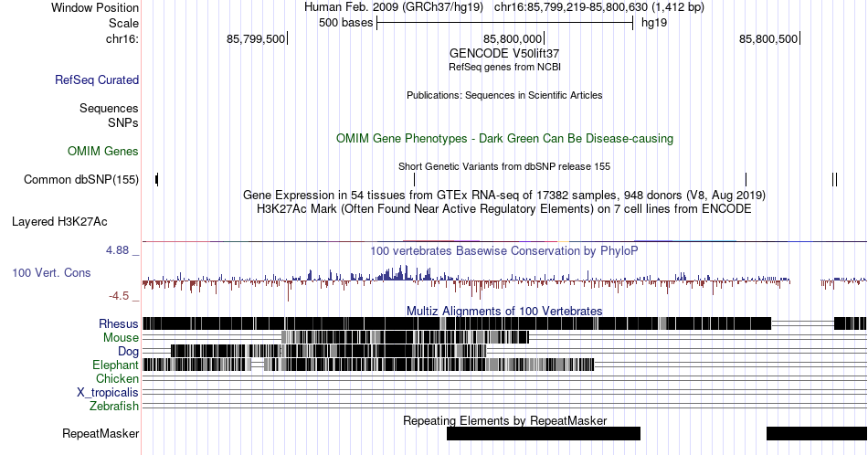Click the SNPs track label

(123, 122)
